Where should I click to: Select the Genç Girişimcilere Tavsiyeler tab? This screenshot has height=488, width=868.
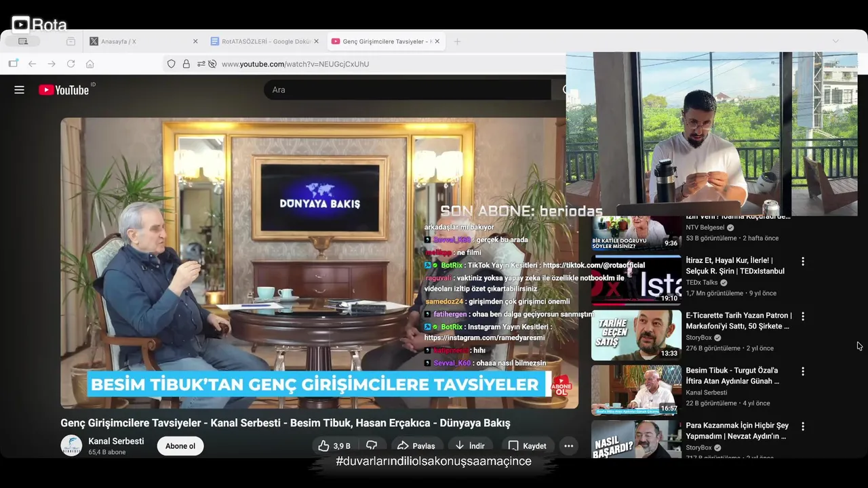pyautogui.click(x=385, y=41)
